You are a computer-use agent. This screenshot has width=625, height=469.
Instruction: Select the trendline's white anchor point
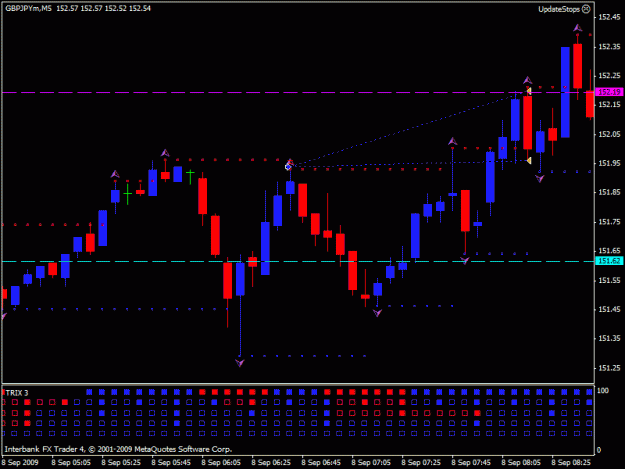click(288, 167)
